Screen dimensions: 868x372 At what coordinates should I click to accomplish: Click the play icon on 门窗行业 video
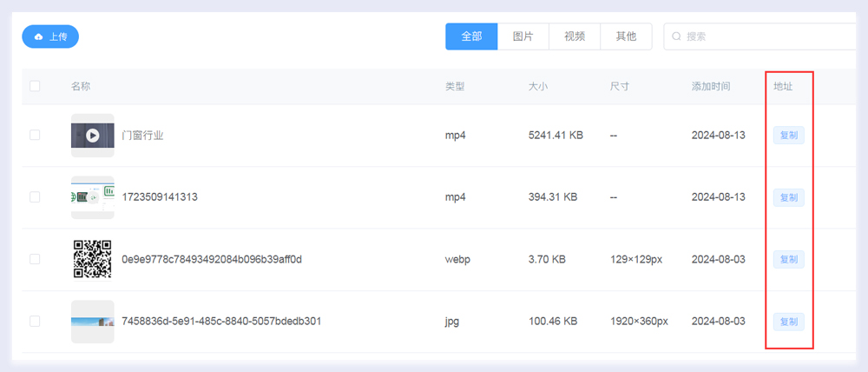pyautogui.click(x=93, y=135)
